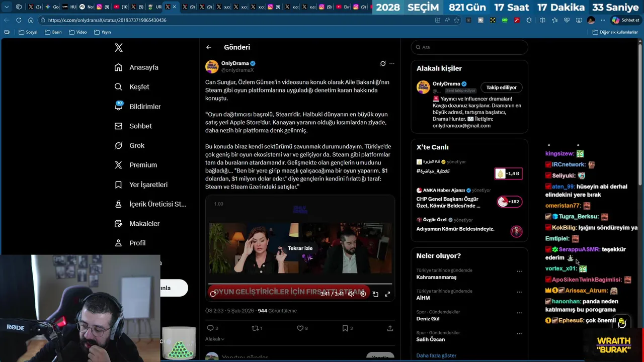
Task: Open the Kahramanmaraş trending topic
Action: 436,277
